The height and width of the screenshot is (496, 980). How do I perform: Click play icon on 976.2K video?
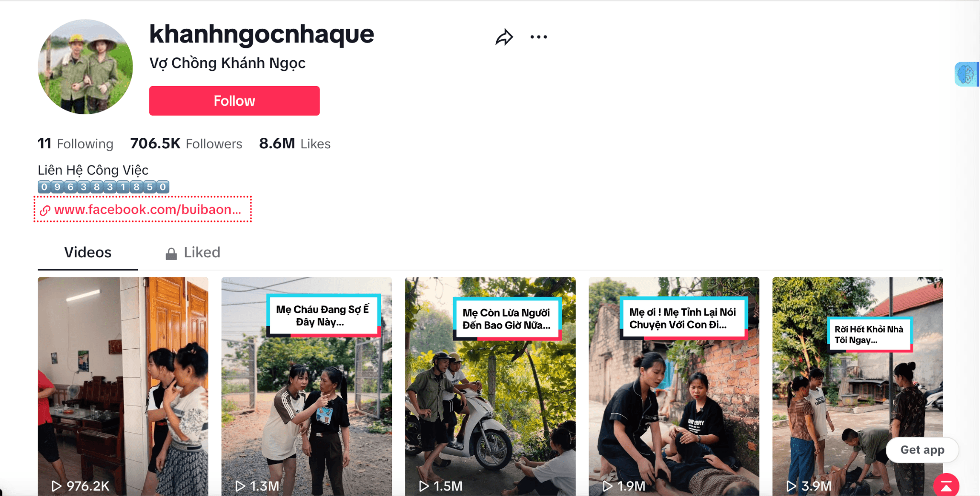click(56, 486)
